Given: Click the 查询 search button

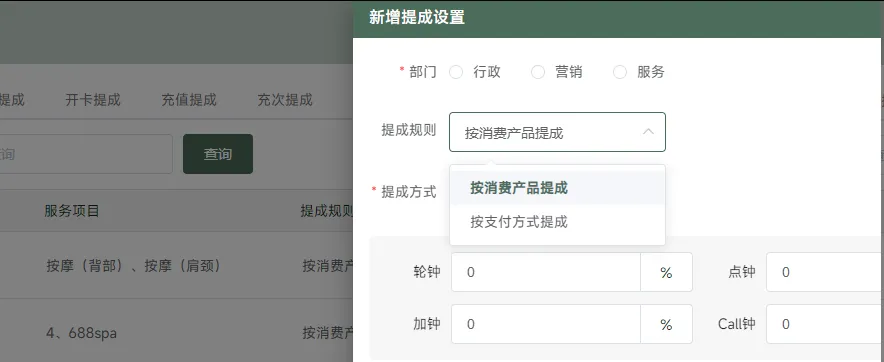Looking at the screenshot, I should click(x=218, y=154).
